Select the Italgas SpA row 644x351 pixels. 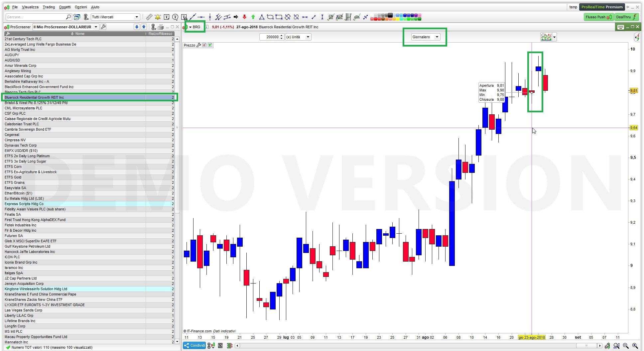pyautogui.click(x=89, y=273)
